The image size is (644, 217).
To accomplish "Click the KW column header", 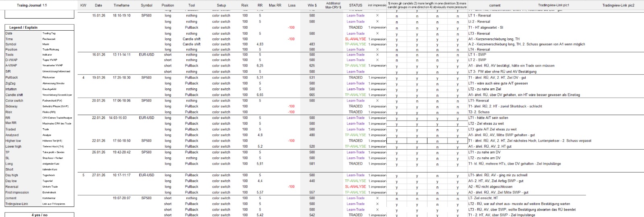I will [83, 5].
